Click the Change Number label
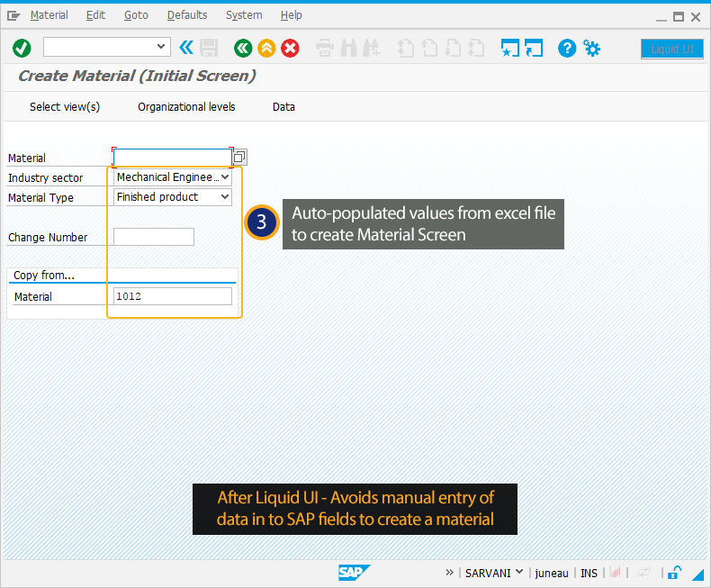 pyautogui.click(x=48, y=238)
